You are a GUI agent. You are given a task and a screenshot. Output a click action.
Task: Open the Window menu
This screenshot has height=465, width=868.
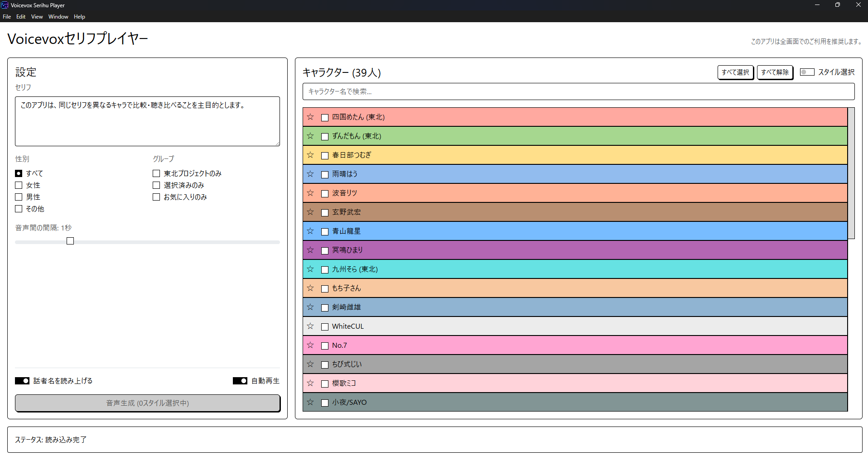(58, 17)
